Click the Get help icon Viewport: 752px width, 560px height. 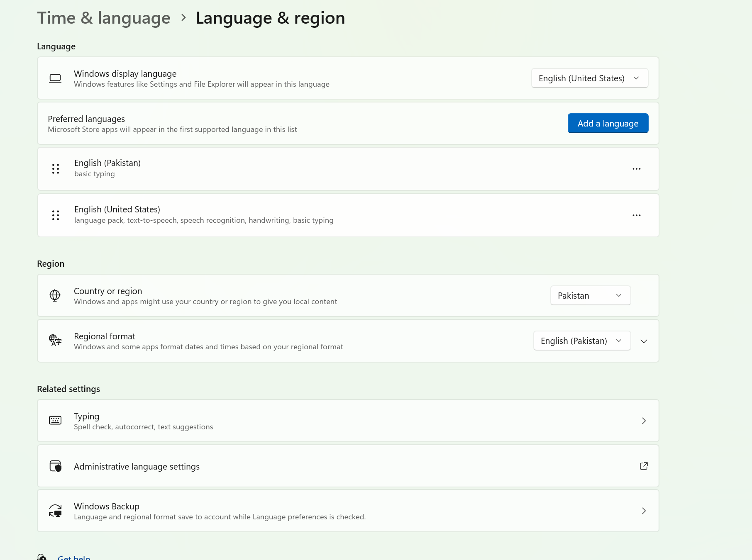click(42, 557)
